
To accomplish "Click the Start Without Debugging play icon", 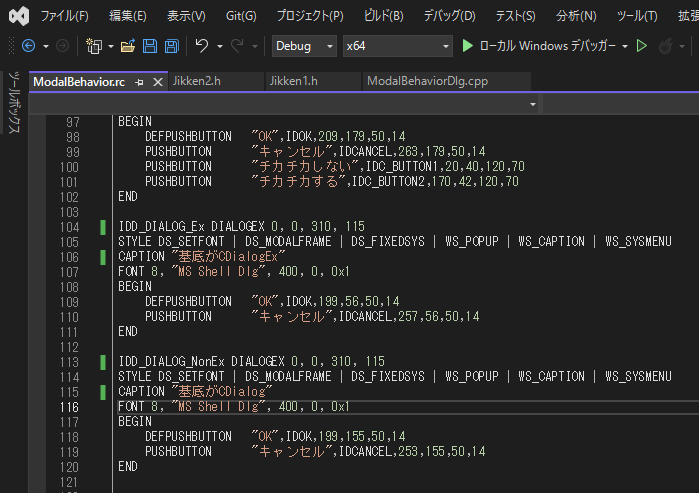I will pyautogui.click(x=642, y=46).
